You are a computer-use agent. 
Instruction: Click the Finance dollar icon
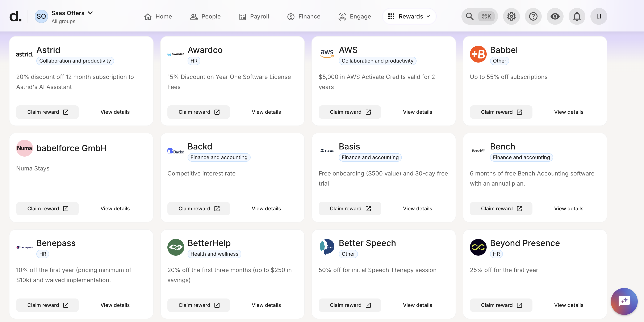[291, 16]
